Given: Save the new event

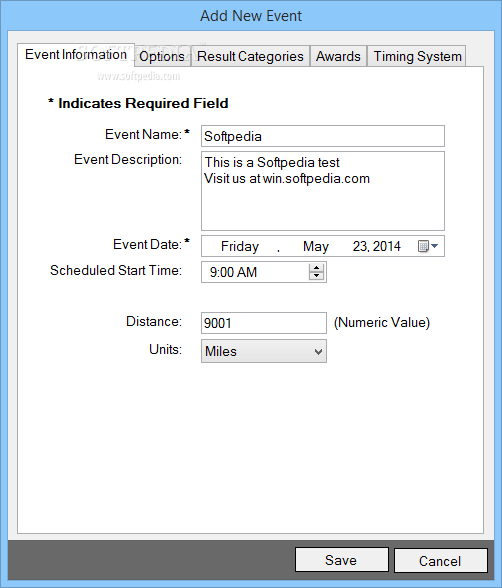Looking at the screenshot, I should click(342, 560).
